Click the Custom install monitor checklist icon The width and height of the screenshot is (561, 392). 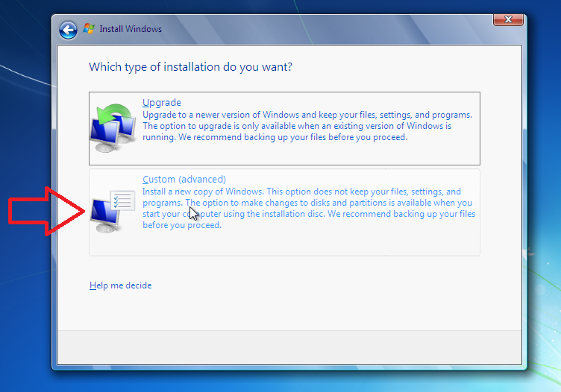(x=113, y=212)
